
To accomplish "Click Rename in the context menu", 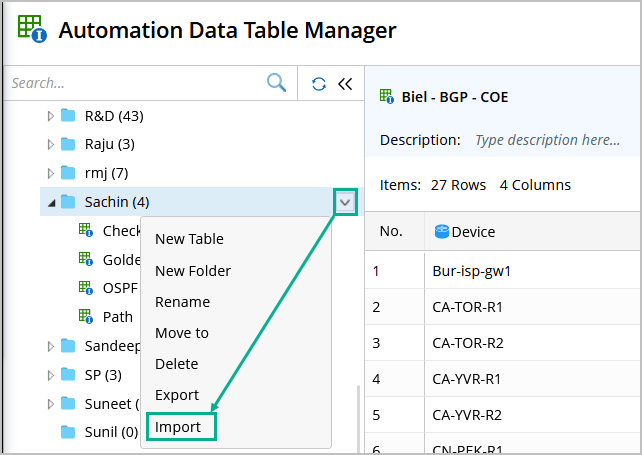I will [x=182, y=302].
